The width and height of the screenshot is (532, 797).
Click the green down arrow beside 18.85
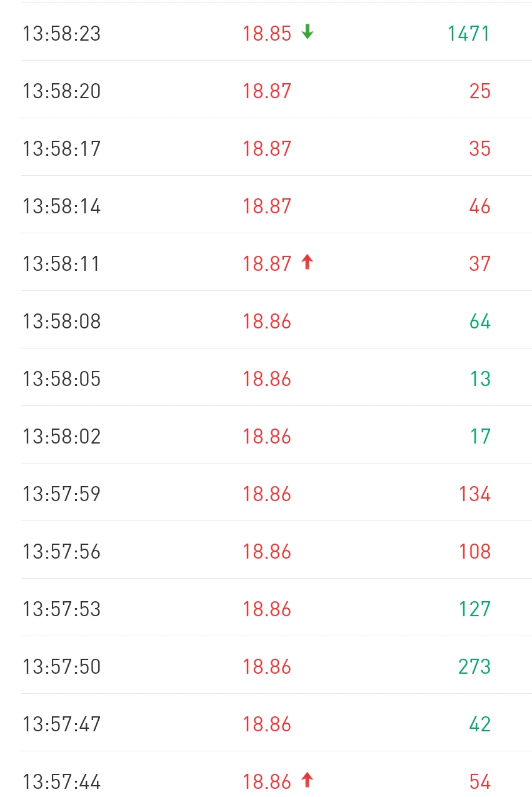[x=307, y=32]
